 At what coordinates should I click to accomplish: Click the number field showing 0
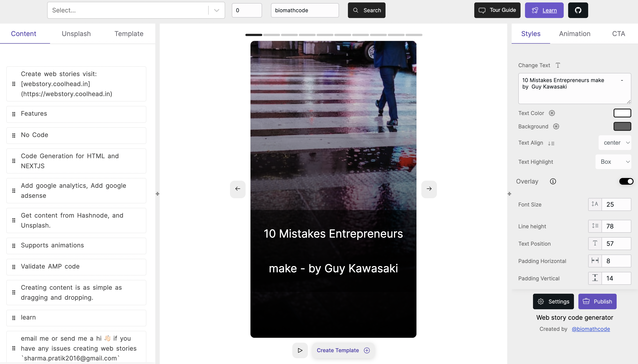247,10
